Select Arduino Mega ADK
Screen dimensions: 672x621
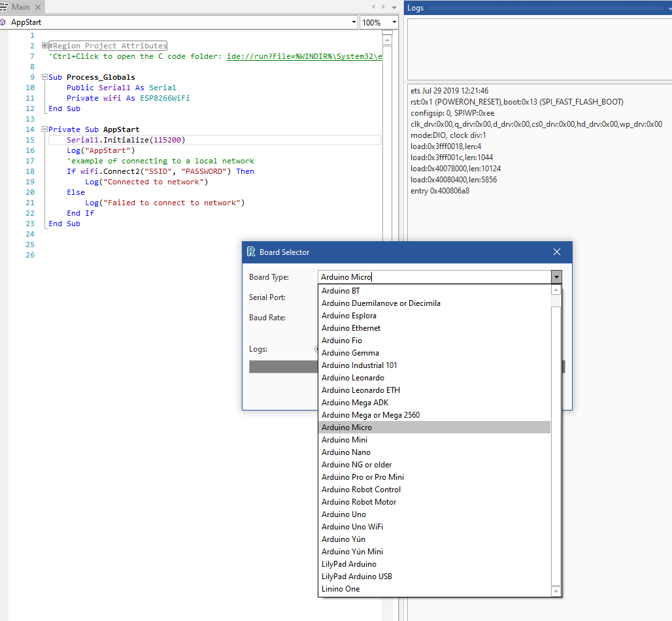tap(435, 403)
